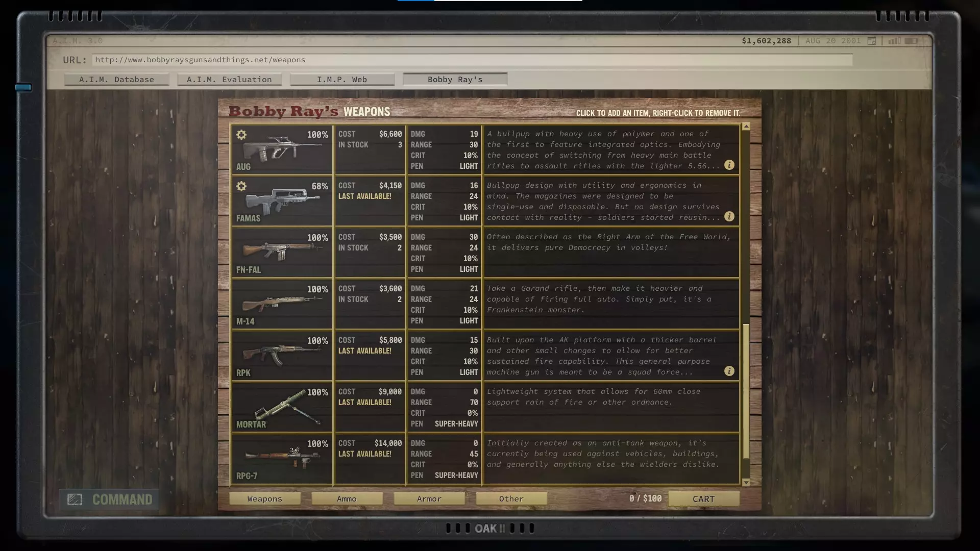Go to I.M.P. Web page
This screenshot has height=551, width=980.
[x=342, y=80]
